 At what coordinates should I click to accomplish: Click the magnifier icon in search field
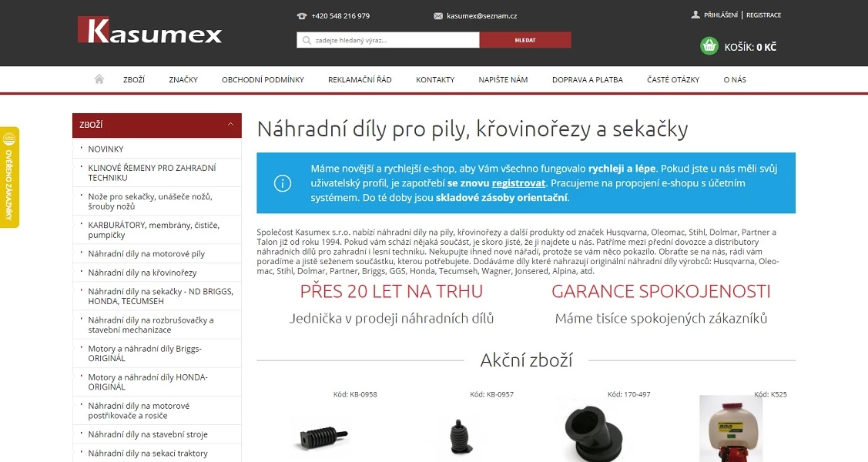tap(307, 40)
